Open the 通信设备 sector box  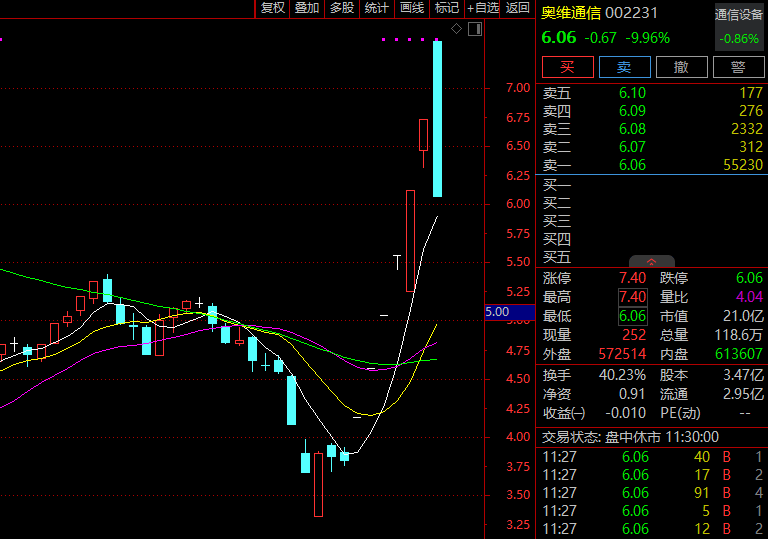tap(739, 26)
